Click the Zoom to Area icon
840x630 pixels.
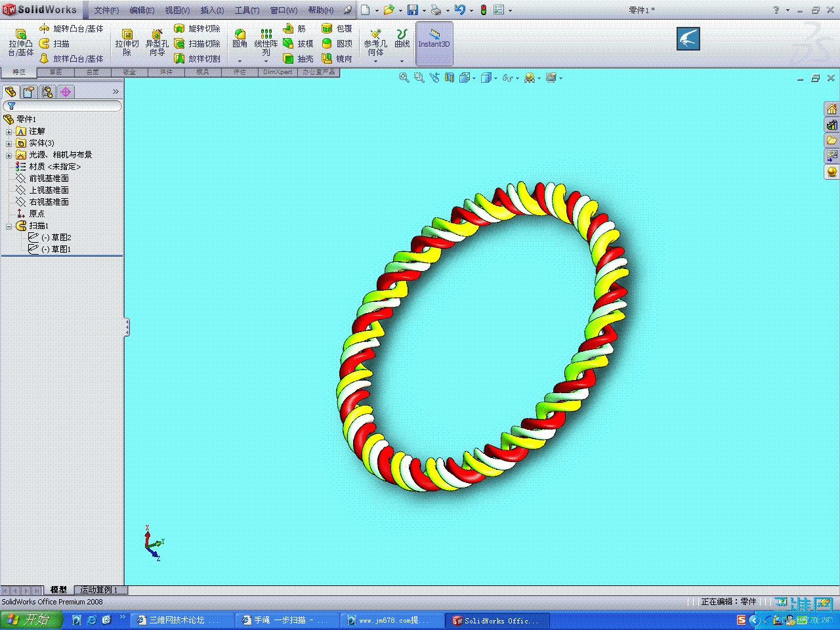[419, 77]
